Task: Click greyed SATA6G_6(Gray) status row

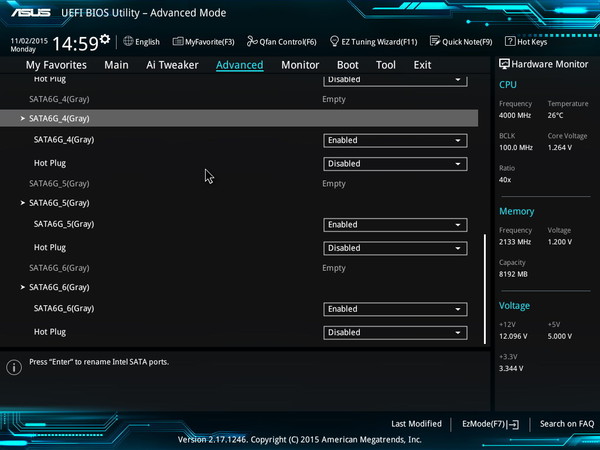Action: [x=59, y=268]
